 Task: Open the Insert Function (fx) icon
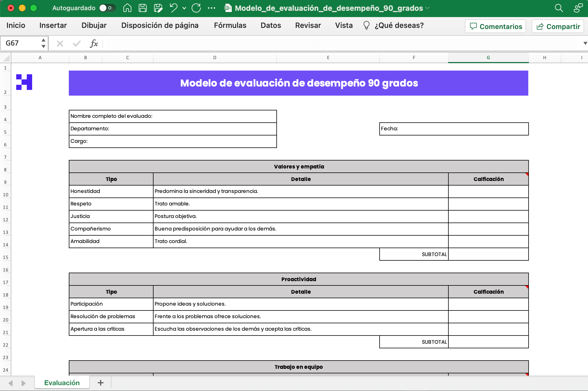pos(94,44)
